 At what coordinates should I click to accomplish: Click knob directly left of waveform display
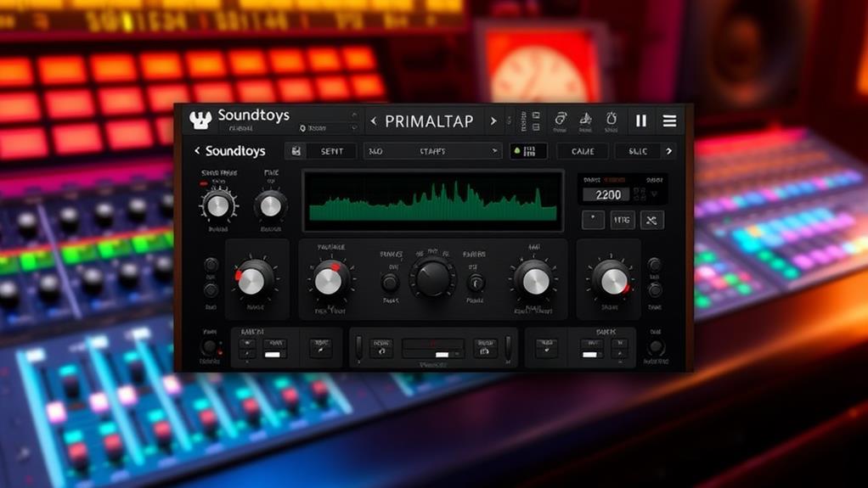pyautogui.click(x=271, y=206)
